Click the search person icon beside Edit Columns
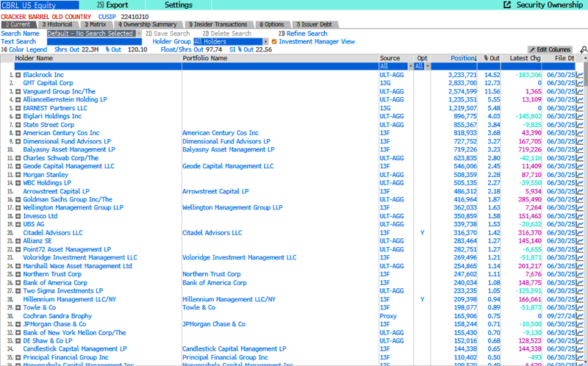 click(584, 50)
